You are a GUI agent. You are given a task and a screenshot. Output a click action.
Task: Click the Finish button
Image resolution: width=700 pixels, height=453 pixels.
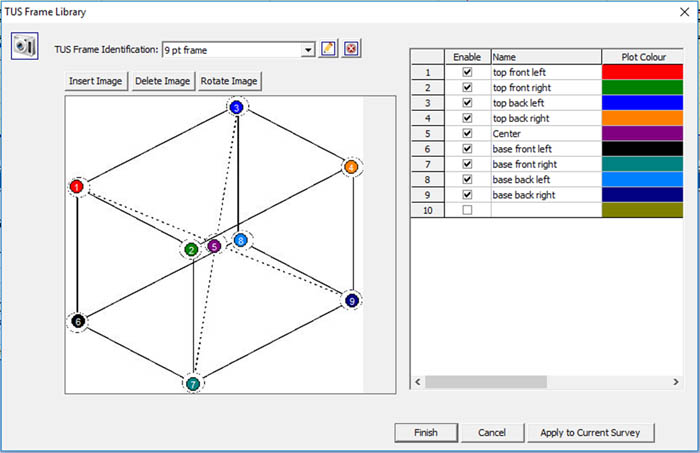[426, 432]
